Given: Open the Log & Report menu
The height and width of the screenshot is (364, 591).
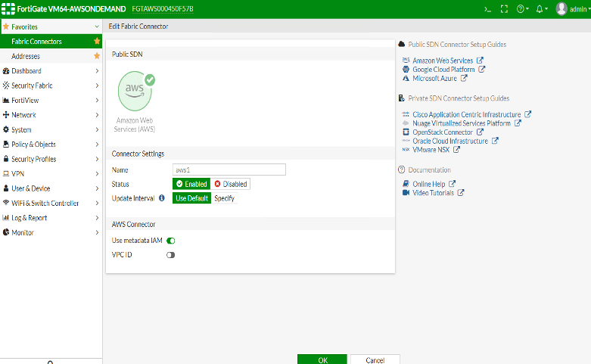Looking at the screenshot, I should (x=51, y=218).
